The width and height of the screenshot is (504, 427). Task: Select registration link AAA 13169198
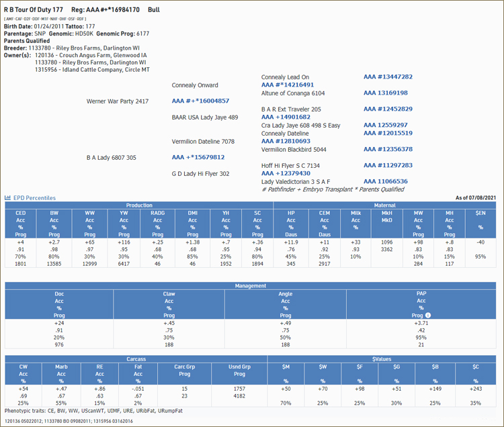[x=385, y=93]
